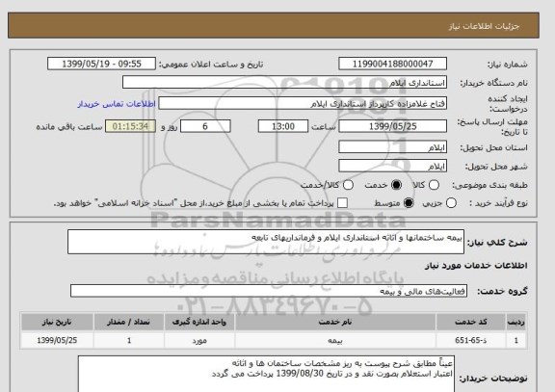This screenshot has height=392, width=555.
Task: Click the جزئیات اطلاعات نیاز header title
Action: 484,26
